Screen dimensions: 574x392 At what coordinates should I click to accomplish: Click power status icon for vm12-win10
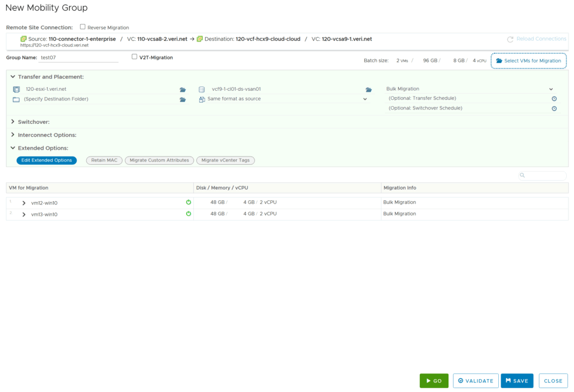(188, 202)
